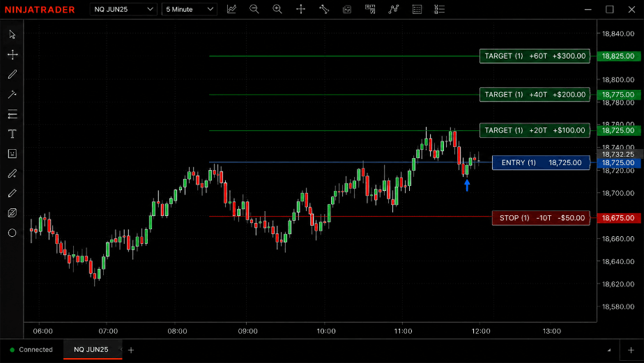Click the 12:00 time axis label
This screenshot has width=644, height=363.
481,331
